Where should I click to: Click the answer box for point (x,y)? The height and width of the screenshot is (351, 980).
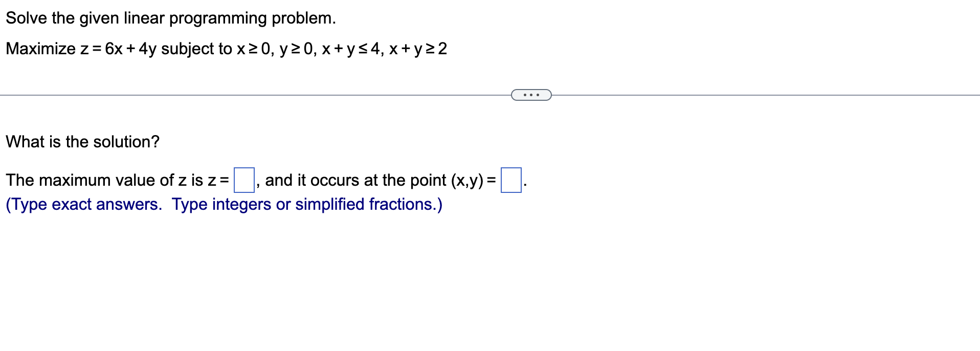tap(511, 180)
